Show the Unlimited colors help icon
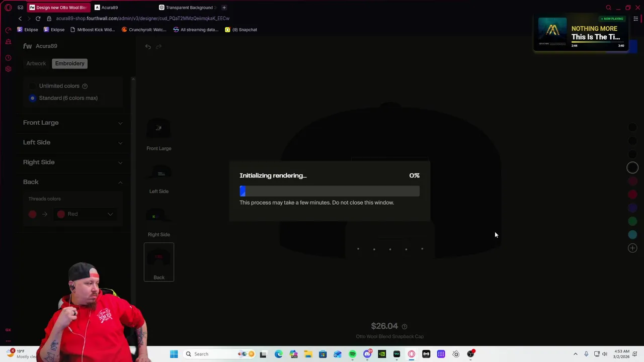 pos(85,86)
